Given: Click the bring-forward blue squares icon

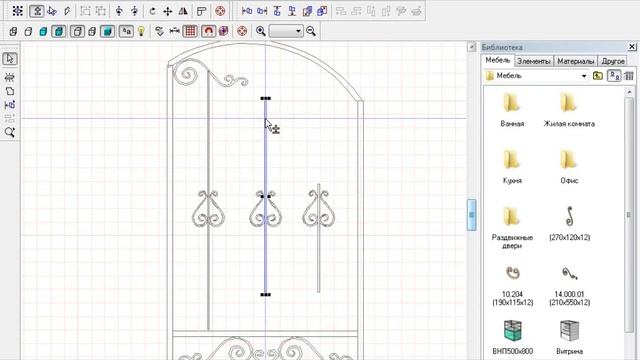Looking at the screenshot, I should 307,11.
